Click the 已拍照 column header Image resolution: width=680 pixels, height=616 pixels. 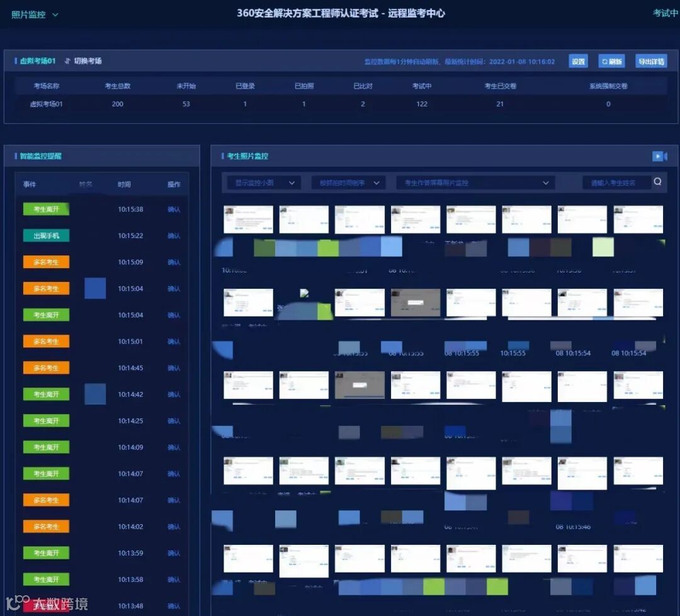[x=304, y=86]
